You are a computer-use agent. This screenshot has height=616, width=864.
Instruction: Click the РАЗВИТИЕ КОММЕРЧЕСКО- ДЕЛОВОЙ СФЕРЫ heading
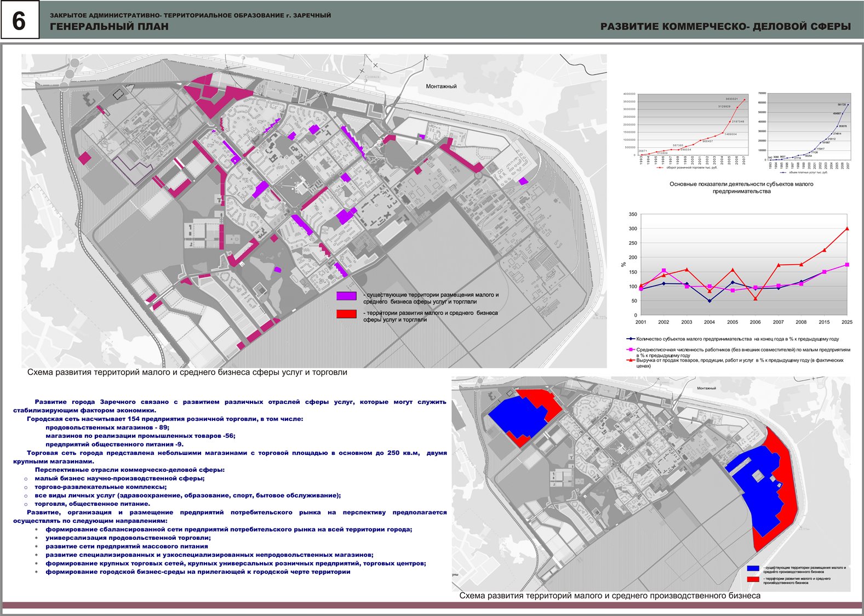725,26
